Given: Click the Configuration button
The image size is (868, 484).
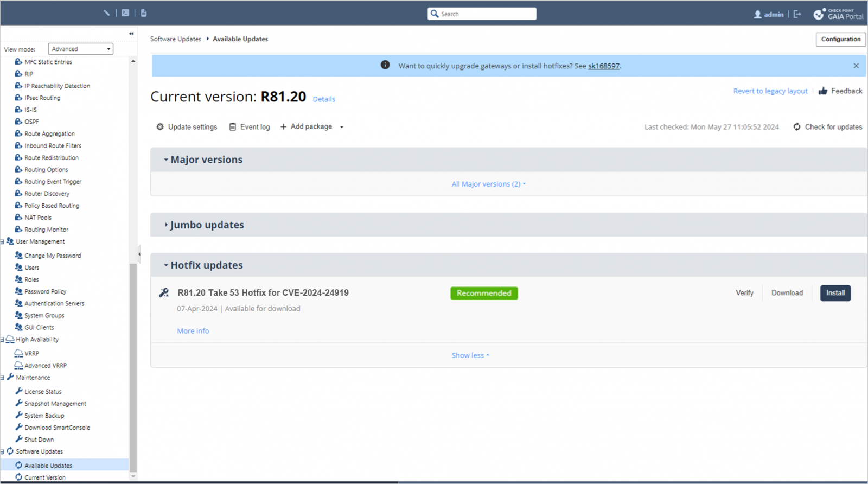Looking at the screenshot, I should pyautogui.click(x=840, y=39).
